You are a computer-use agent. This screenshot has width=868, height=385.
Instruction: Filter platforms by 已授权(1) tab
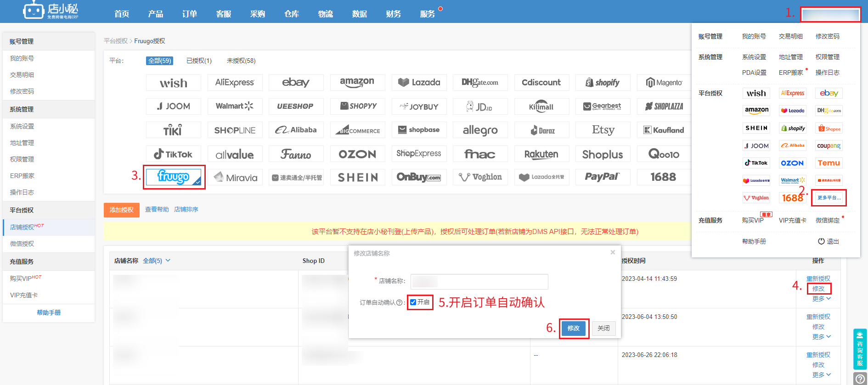(x=199, y=61)
